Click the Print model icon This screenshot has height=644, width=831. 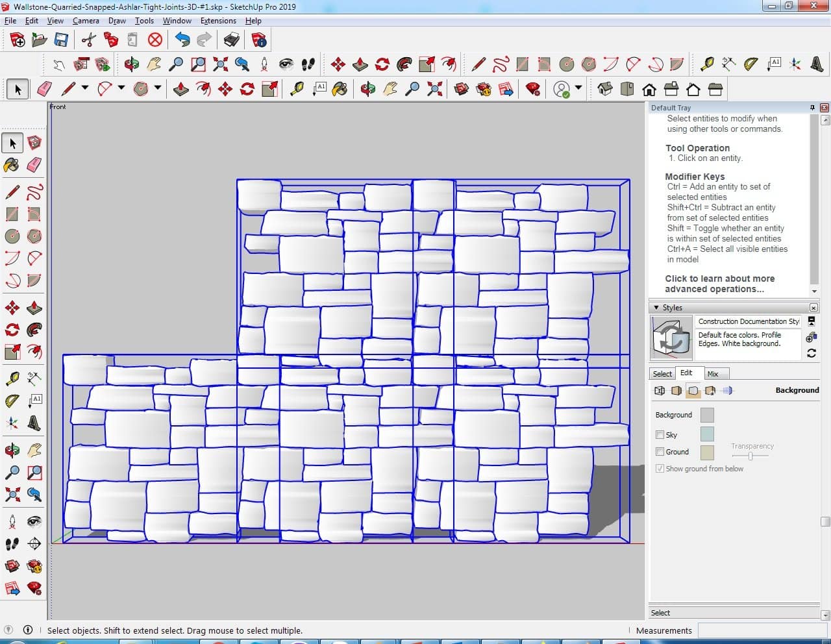pyautogui.click(x=232, y=40)
